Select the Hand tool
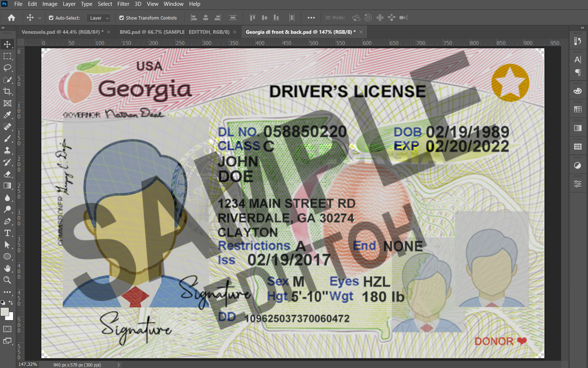This screenshot has width=588, height=368. click(7, 269)
